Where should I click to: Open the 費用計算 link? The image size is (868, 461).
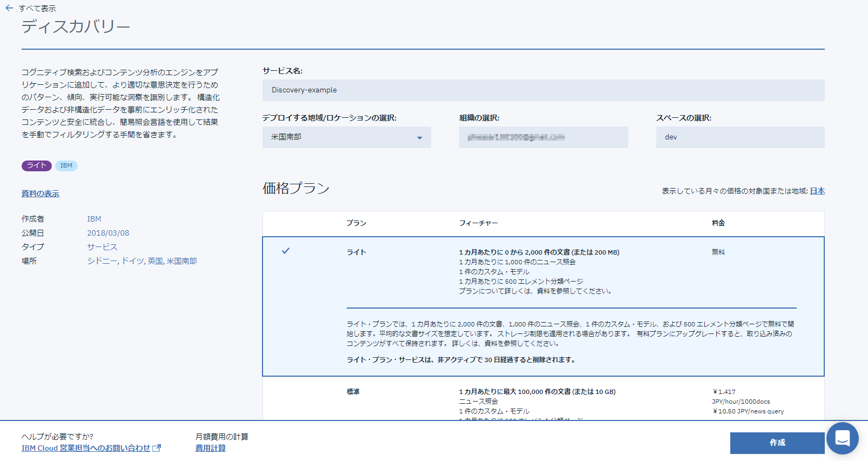[x=211, y=448]
